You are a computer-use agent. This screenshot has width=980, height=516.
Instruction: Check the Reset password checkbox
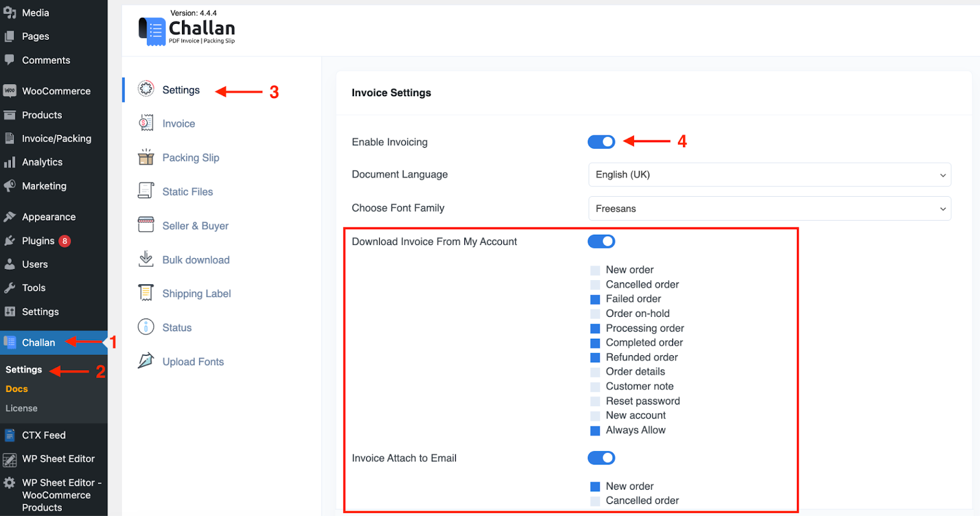pyautogui.click(x=595, y=401)
